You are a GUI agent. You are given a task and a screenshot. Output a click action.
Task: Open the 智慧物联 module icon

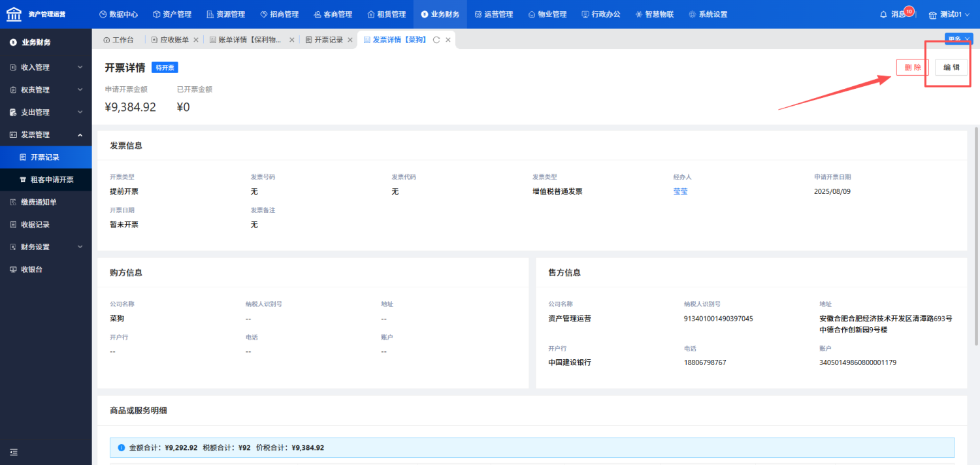pos(639,14)
